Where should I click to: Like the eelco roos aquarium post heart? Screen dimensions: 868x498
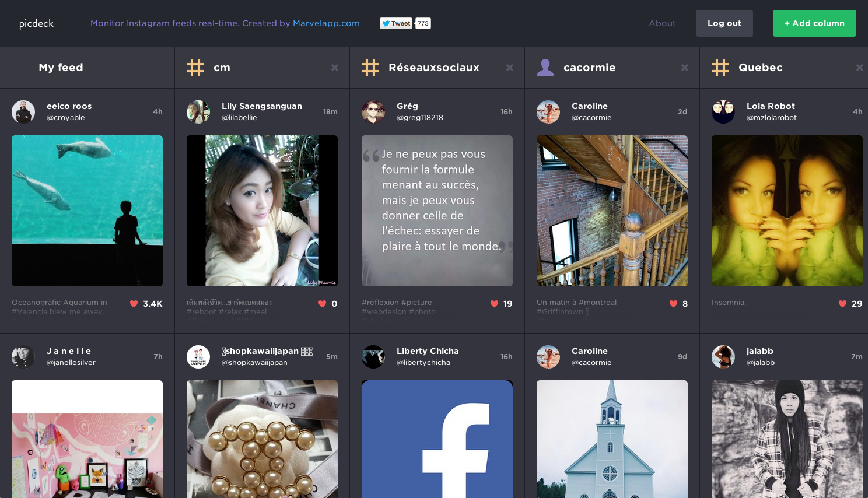tap(134, 304)
